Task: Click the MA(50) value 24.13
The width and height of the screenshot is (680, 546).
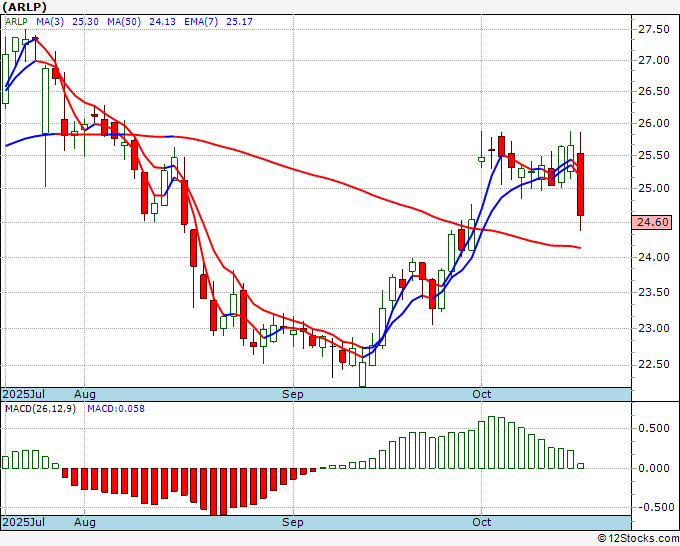Action: (162, 22)
